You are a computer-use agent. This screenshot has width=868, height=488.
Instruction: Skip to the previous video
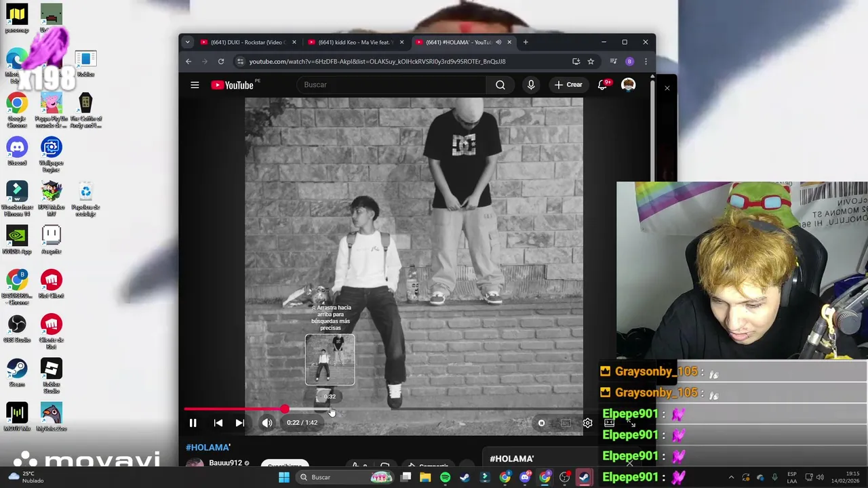tap(218, 423)
